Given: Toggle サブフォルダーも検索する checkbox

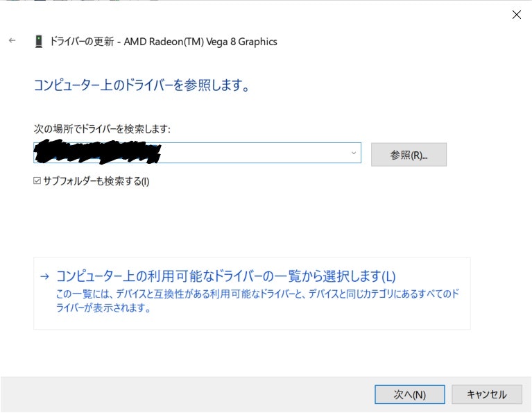Looking at the screenshot, I should pyautogui.click(x=37, y=180).
